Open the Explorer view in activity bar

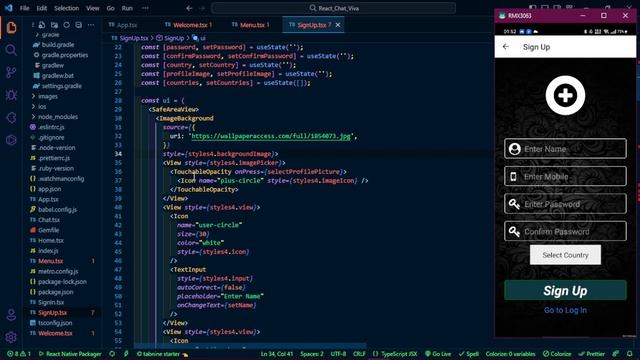11,28
